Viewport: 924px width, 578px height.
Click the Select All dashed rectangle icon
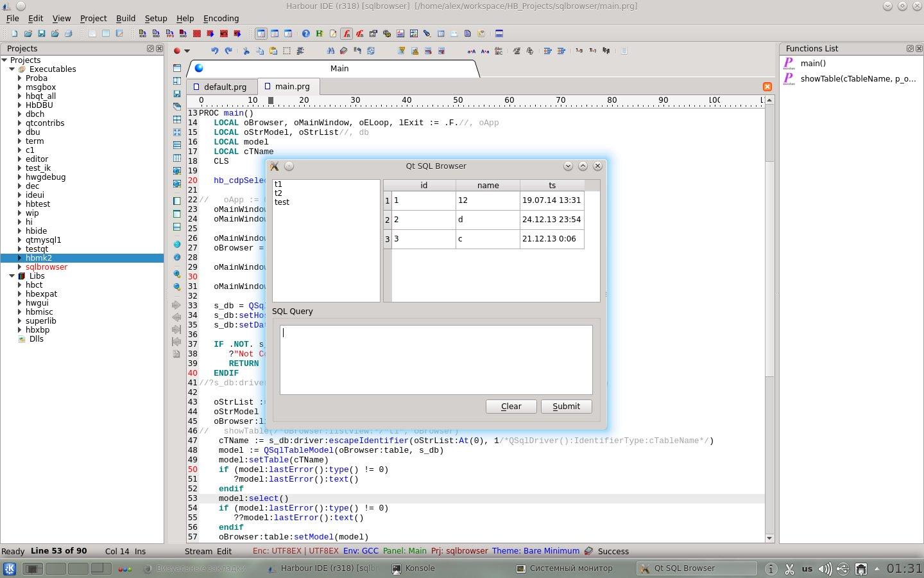coord(286,51)
